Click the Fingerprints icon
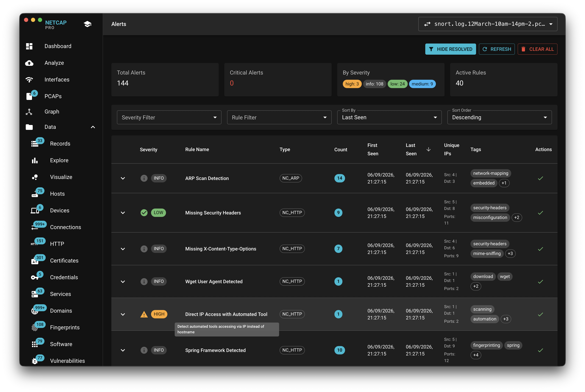 tap(34, 328)
